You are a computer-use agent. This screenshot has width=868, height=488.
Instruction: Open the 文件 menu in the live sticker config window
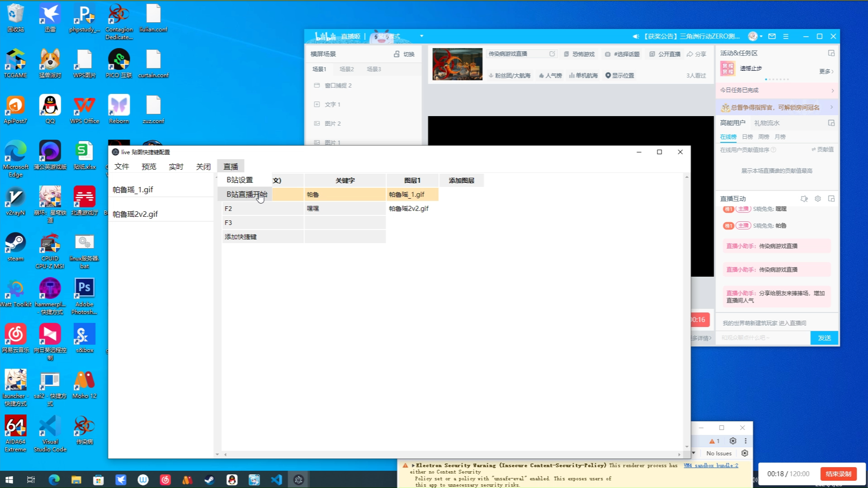[122, 166]
